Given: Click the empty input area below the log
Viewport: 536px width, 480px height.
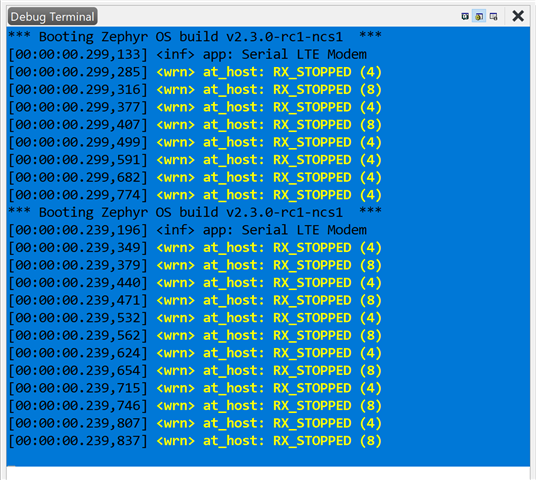Looking at the screenshot, I should coord(268,473).
